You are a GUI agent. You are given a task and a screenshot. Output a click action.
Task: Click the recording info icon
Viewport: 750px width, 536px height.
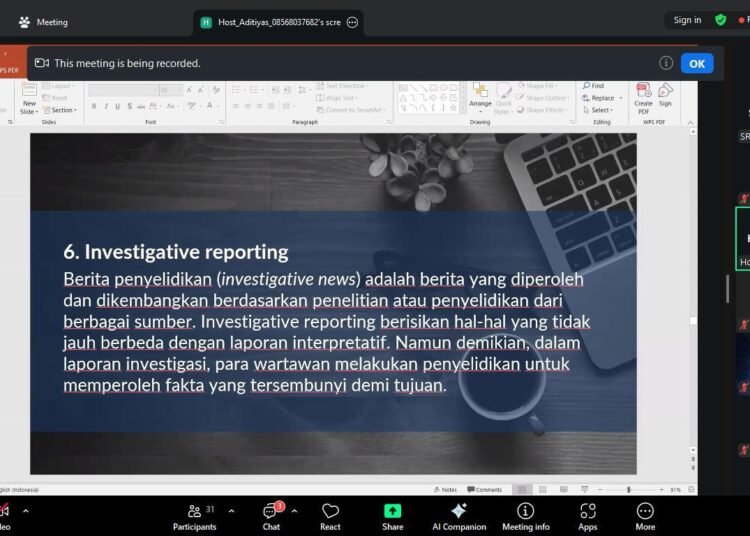pyautogui.click(x=666, y=63)
